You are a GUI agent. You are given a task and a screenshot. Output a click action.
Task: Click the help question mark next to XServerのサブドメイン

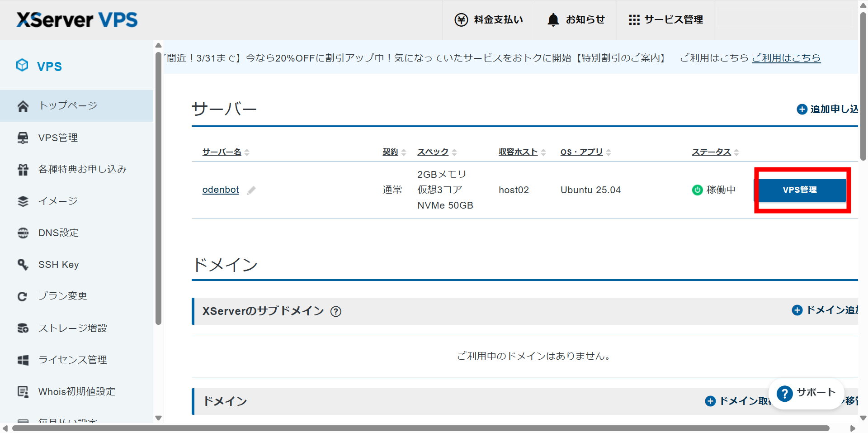click(x=335, y=311)
